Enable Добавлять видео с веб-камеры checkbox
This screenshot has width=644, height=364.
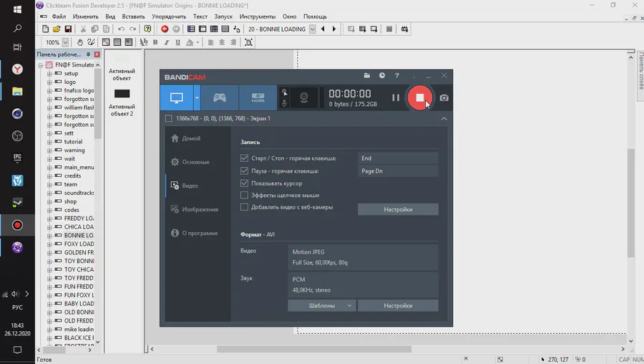click(x=245, y=207)
